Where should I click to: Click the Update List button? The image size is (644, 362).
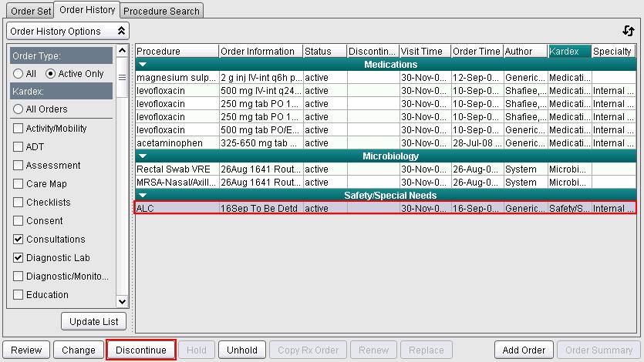tap(93, 321)
